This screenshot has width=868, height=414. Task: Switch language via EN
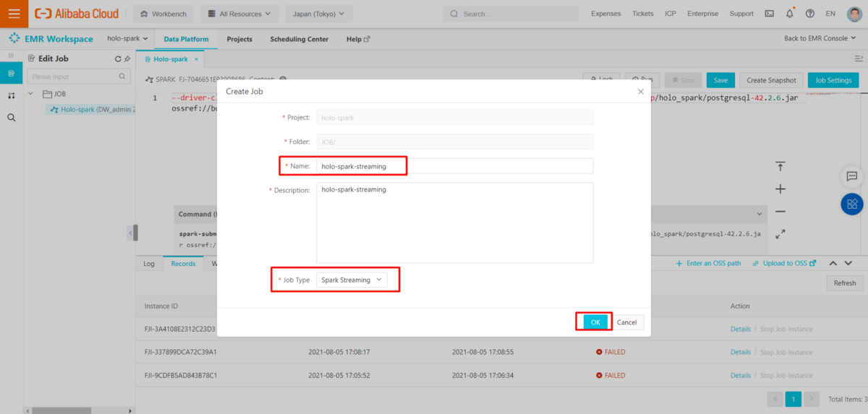pyautogui.click(x=830, y=14)
